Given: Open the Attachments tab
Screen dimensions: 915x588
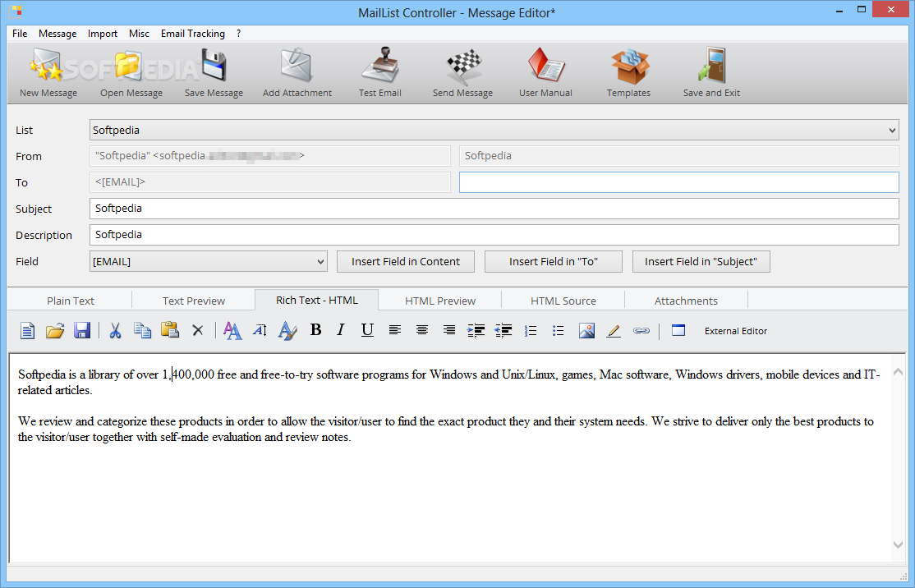Looking at the screenshot, I should coord(686,301).
